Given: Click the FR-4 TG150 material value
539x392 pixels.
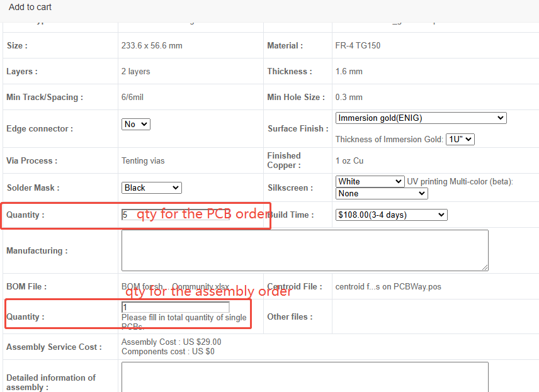Looking at the screenshot, I should tap(358, 45).
